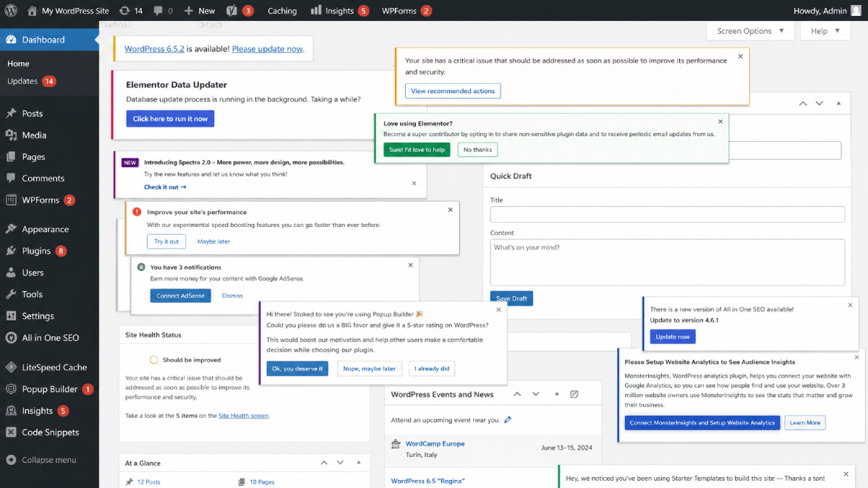Click 'Ok, you deserve it' button
868x488 pixels.
(297, 369)
